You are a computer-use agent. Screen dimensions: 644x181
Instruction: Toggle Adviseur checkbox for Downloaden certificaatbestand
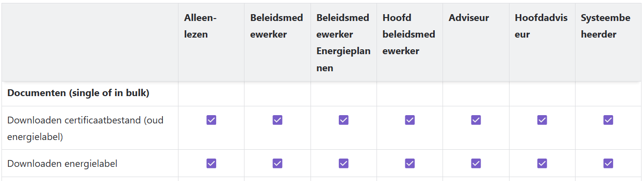pos(476,120)
